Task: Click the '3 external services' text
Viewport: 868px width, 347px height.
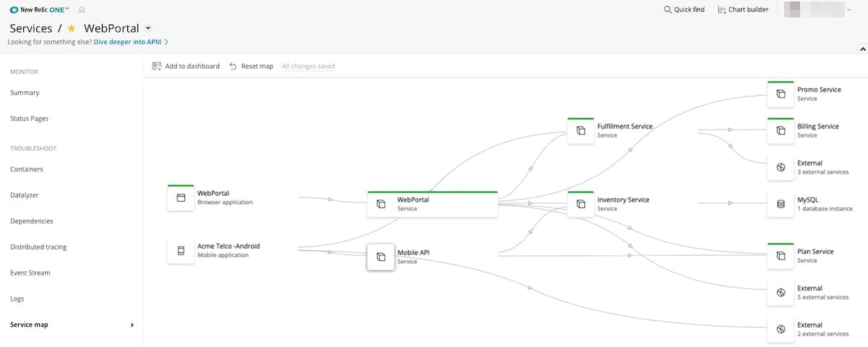Action: [823, 172]
